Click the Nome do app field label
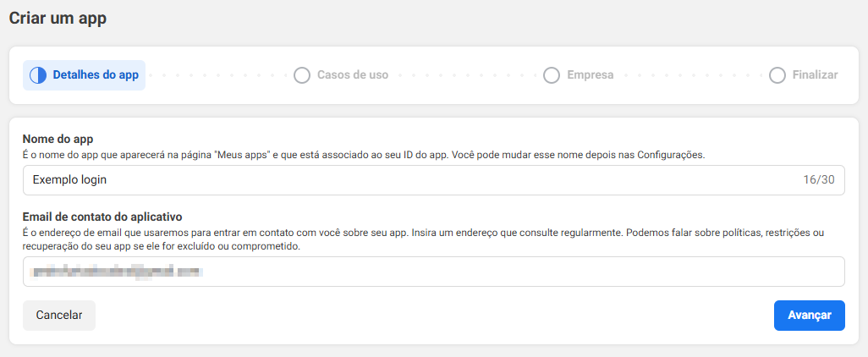Image resolution: width=868 pixels, height=357 pixels. (56, 139)
